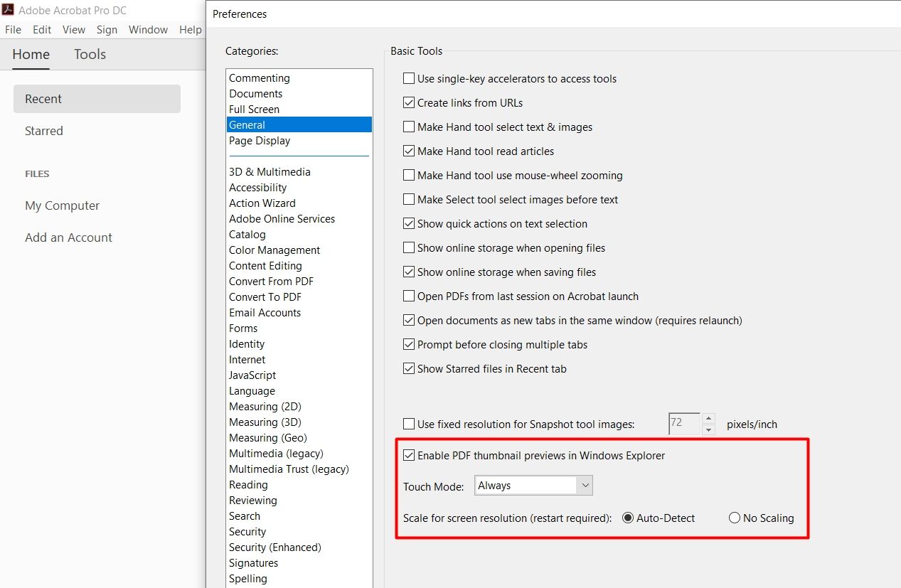Image resolution: width=901 pixels, height=588 pixels.
Task: Select Signatures category
Action: click(299, 563)
